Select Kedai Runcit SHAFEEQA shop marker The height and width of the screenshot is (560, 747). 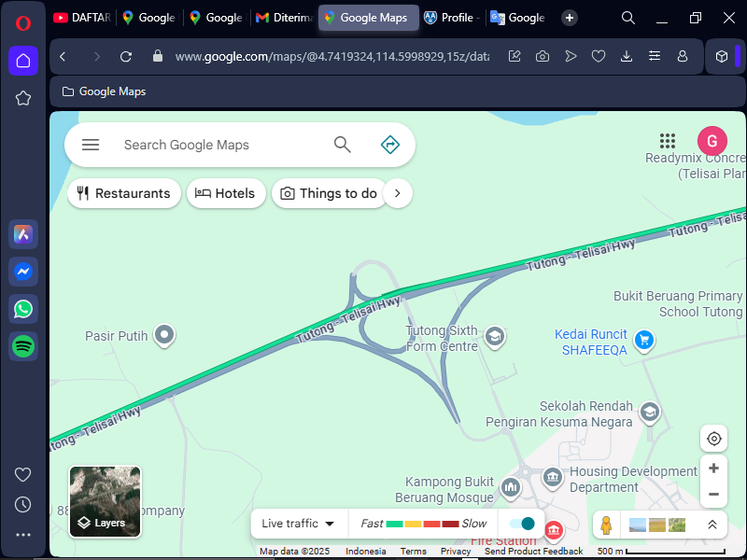coord(644,341)
